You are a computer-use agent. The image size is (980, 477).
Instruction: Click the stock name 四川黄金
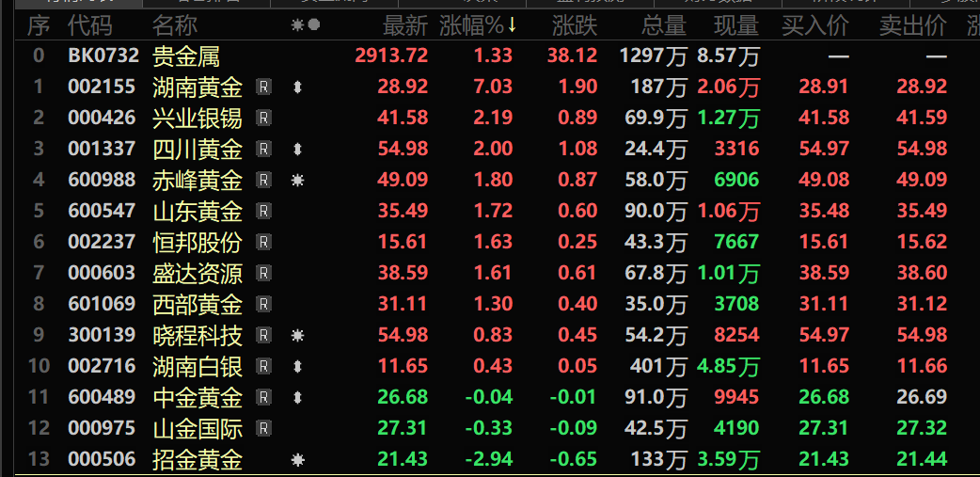click(198, 150)
